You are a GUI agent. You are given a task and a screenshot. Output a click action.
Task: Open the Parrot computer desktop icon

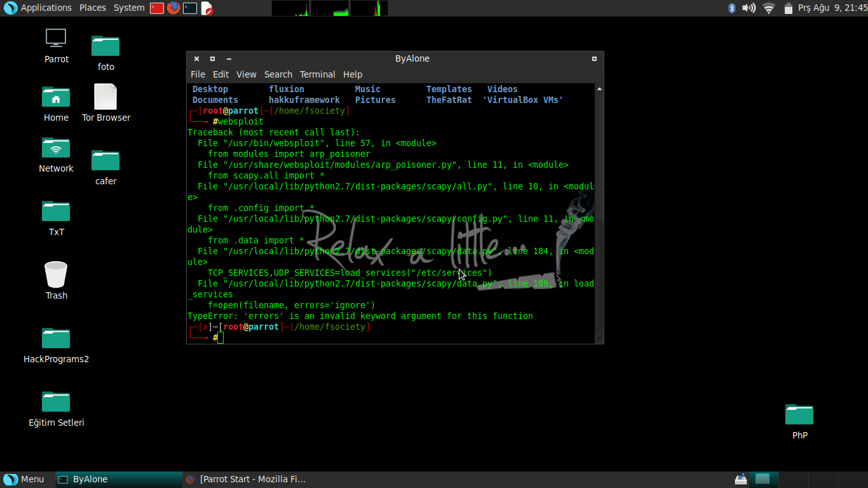(x=56, y=46)
